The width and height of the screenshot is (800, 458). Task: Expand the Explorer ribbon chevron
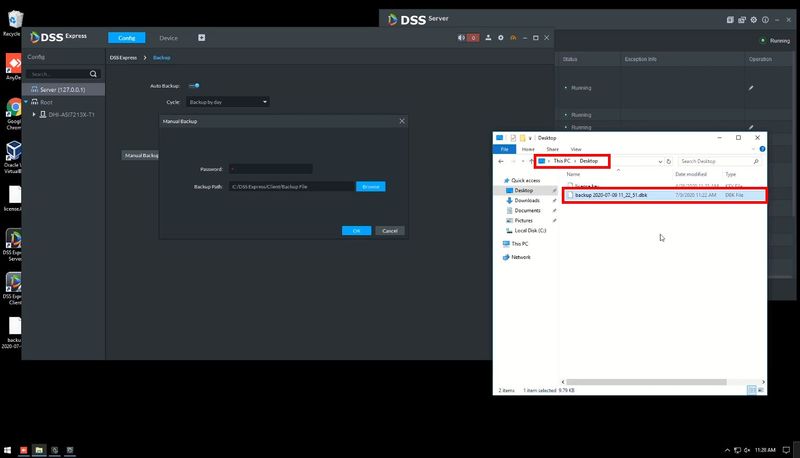pos(754,149)
